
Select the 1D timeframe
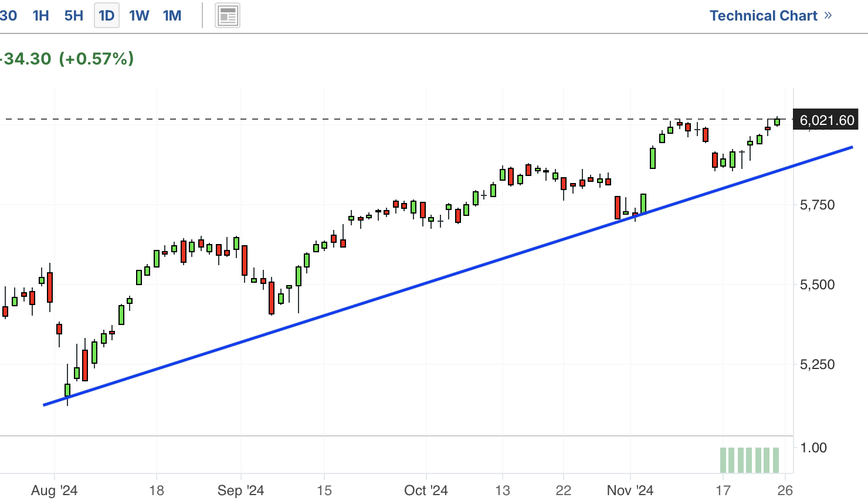coord(107,16)
